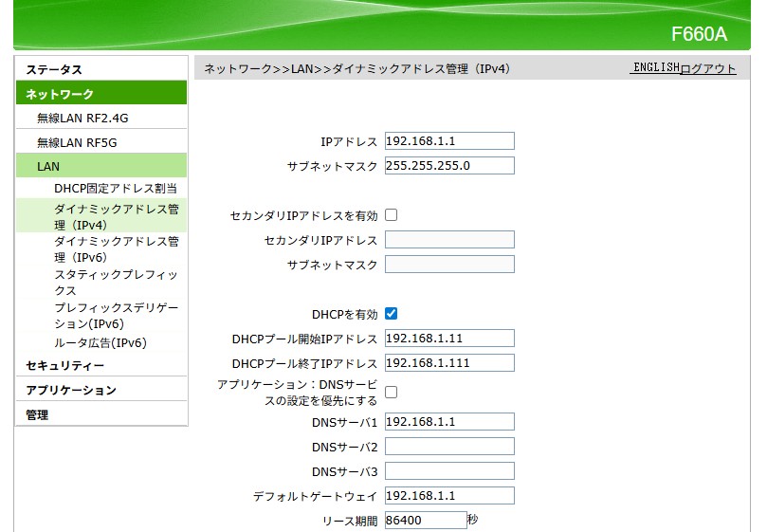Expand the セキュリティー menu section

coord(65,365)
